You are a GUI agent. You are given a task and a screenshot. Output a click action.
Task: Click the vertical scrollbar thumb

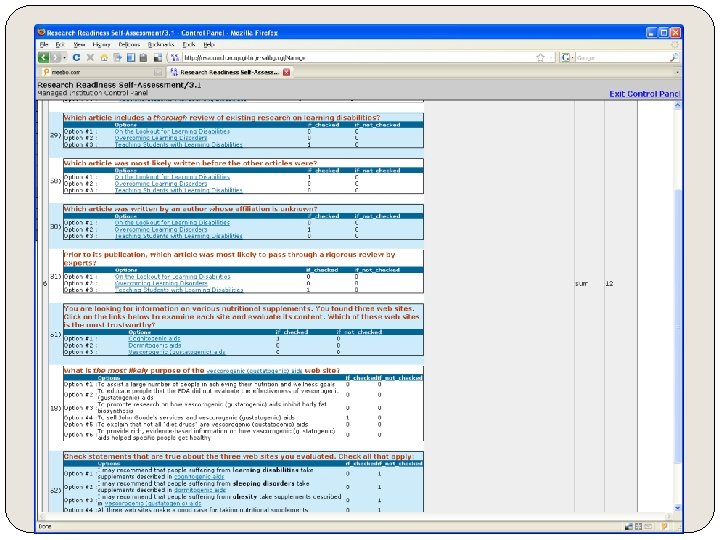coord(677,326)
